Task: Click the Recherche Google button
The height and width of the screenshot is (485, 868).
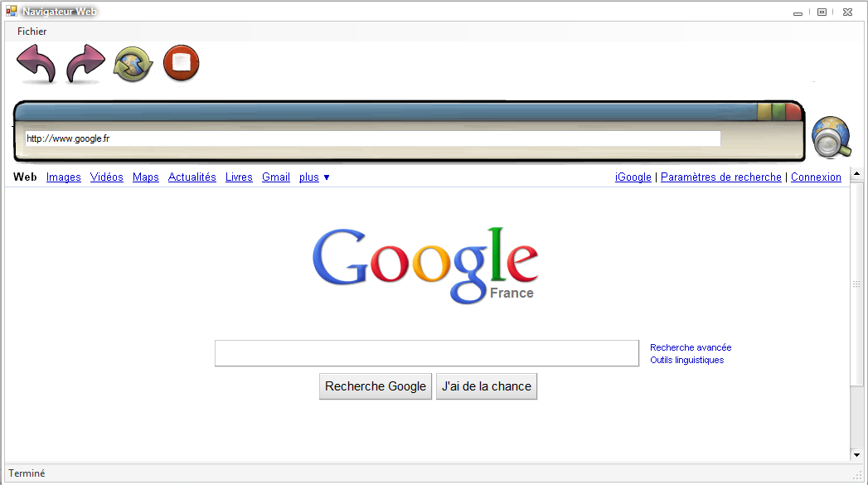Action: pyautogui.click(x=376, y=386)
